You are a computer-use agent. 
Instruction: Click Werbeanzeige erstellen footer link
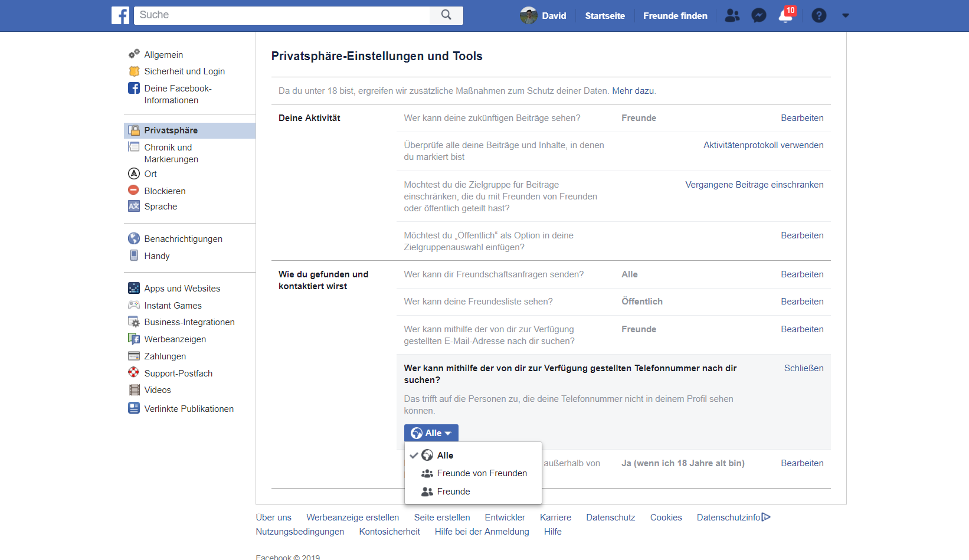point(352,518)
